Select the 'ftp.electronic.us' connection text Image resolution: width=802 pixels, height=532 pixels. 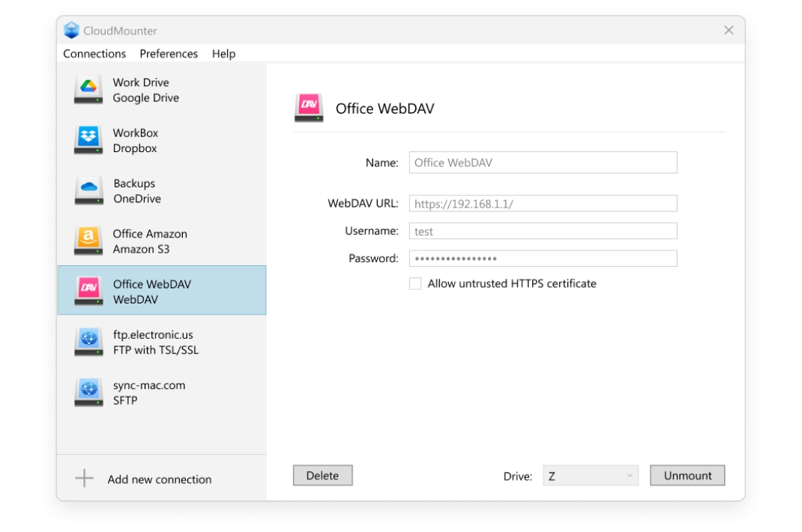pyautogui.click(x=154, y=335)
